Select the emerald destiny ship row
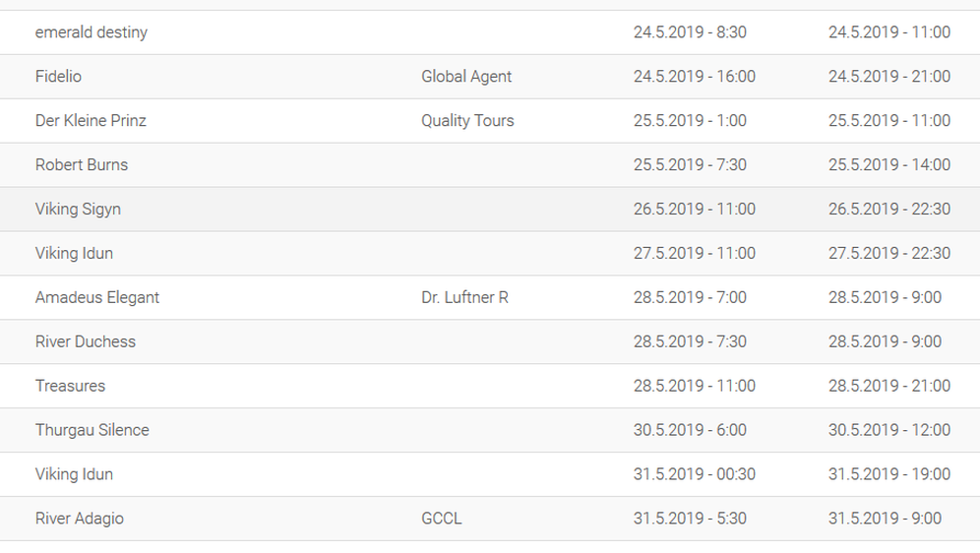Image resolution: width=980 pixels, height=553 pixels. coord(490,32)
